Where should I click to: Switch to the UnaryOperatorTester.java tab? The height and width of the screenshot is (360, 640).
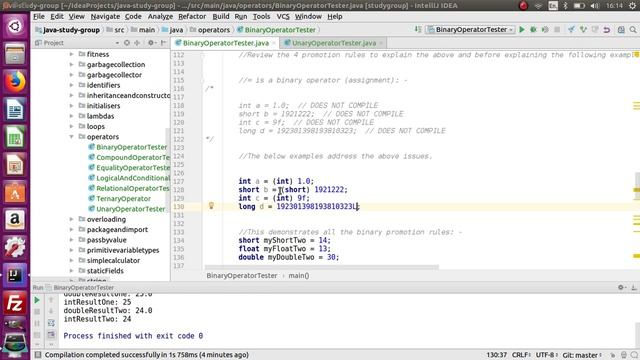click(x=334, y=43)
